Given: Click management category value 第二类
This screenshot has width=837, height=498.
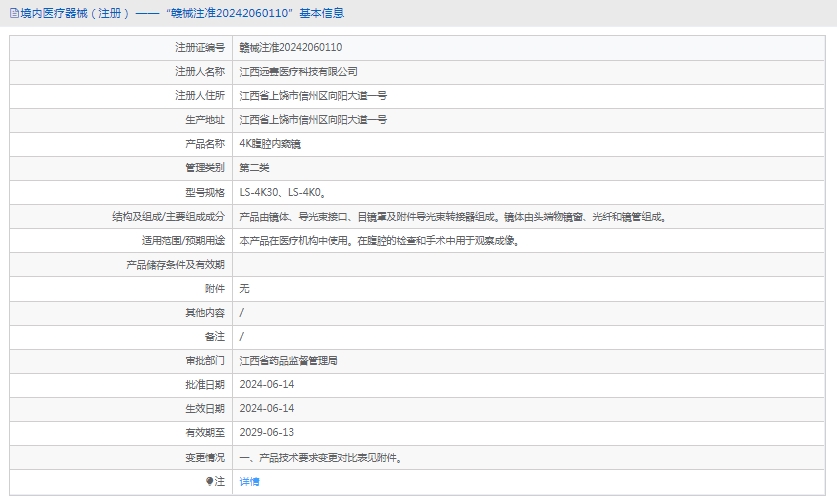Looking at the screenshot, I should [254, 167].
